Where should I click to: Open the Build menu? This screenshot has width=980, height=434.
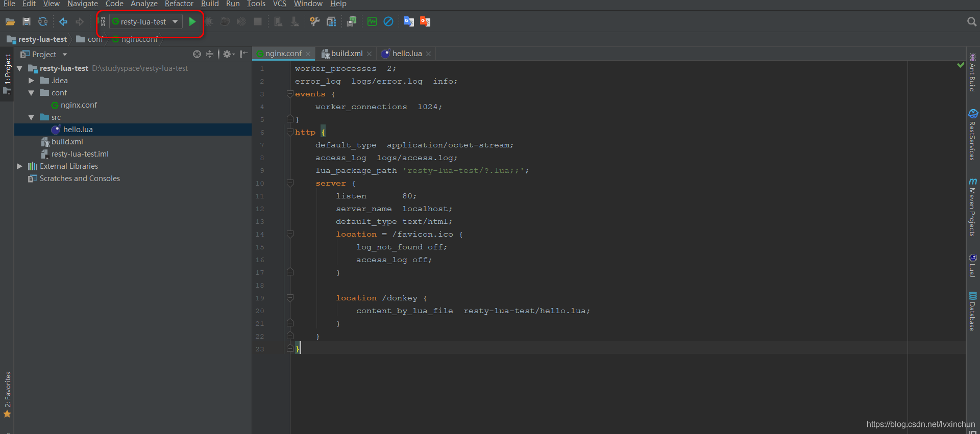coord(210,4)
